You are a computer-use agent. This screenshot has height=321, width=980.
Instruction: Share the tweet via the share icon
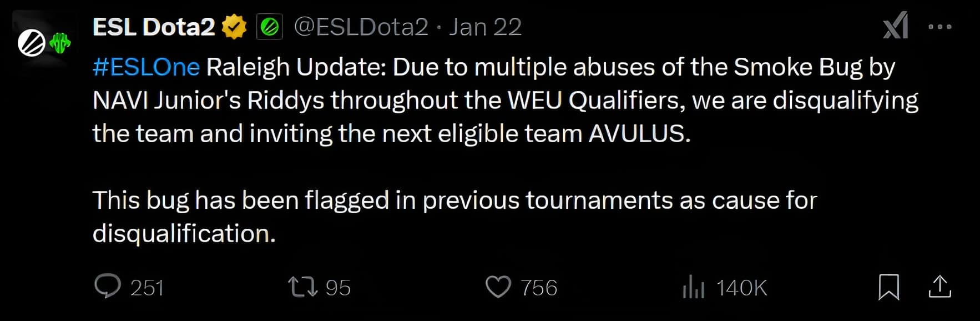[x=939, y=287]
